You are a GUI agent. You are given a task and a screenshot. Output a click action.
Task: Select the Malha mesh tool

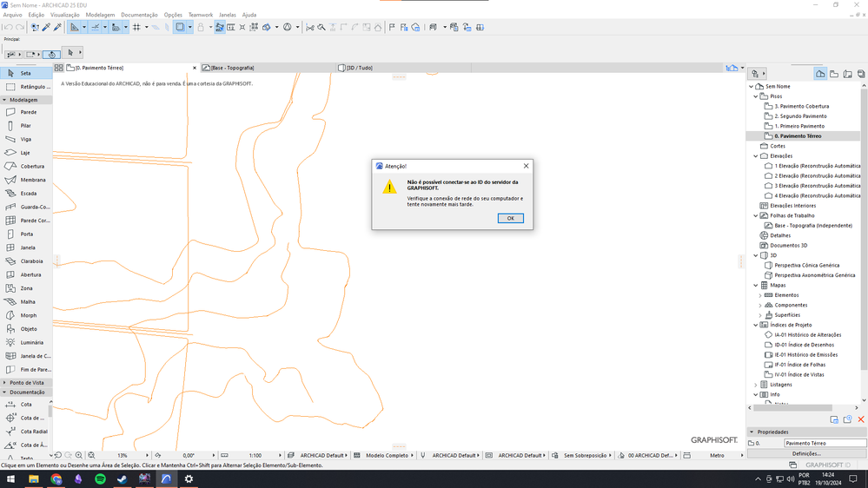tap(26, 301)
